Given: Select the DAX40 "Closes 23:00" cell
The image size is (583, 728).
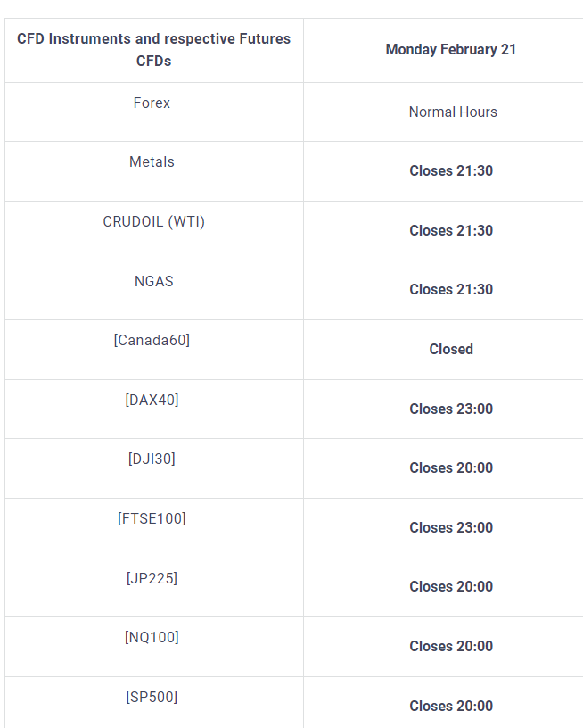Looking at the screenshot, I should pos(450,409).
